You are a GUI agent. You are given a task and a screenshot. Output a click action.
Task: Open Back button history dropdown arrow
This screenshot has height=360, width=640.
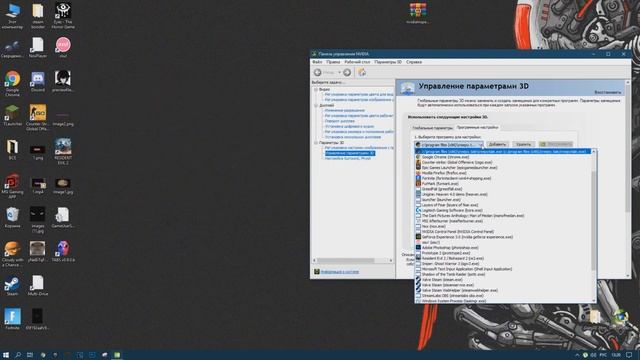339,72
